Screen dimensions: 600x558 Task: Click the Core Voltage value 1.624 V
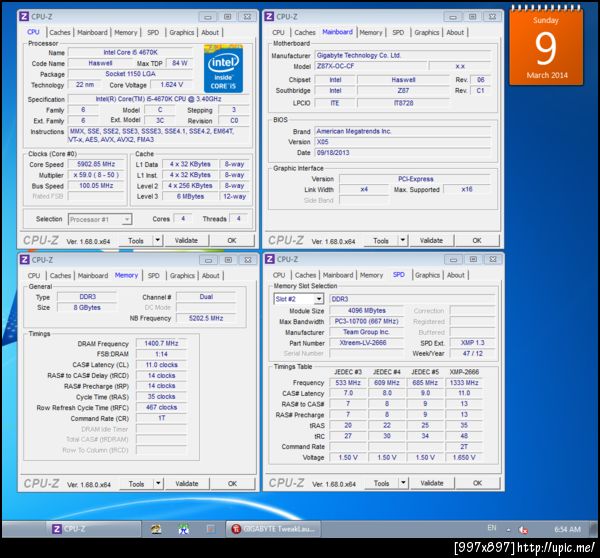(172, 85)
